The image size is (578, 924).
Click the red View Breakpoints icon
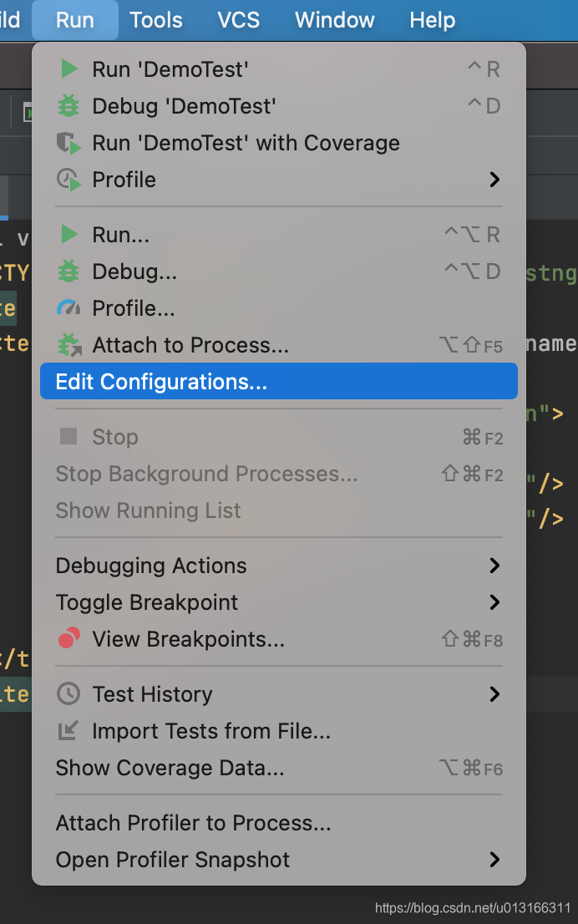(68, 639)
